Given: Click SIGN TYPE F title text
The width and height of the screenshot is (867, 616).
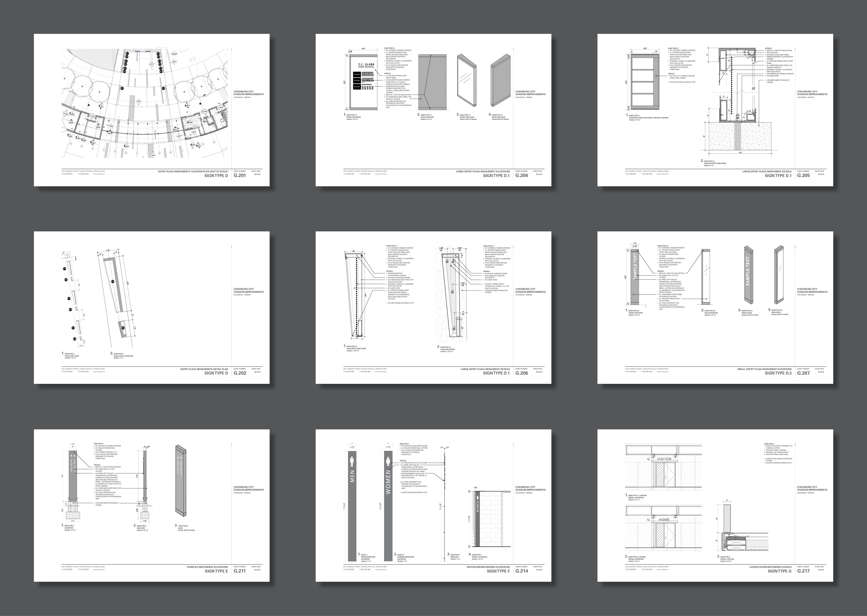Looking at the screenshot, I should tap(498, 571).
